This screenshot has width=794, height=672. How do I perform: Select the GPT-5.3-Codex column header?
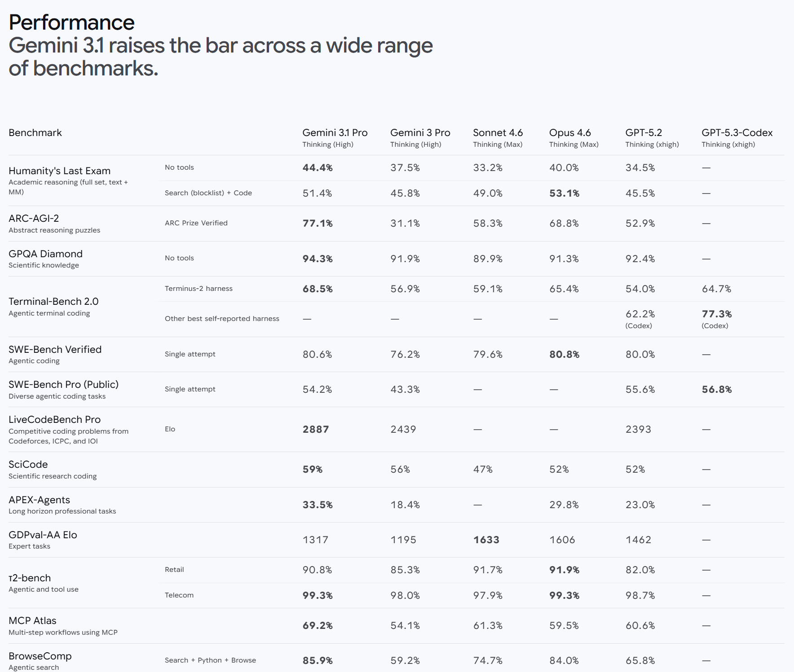coord(737,133)
